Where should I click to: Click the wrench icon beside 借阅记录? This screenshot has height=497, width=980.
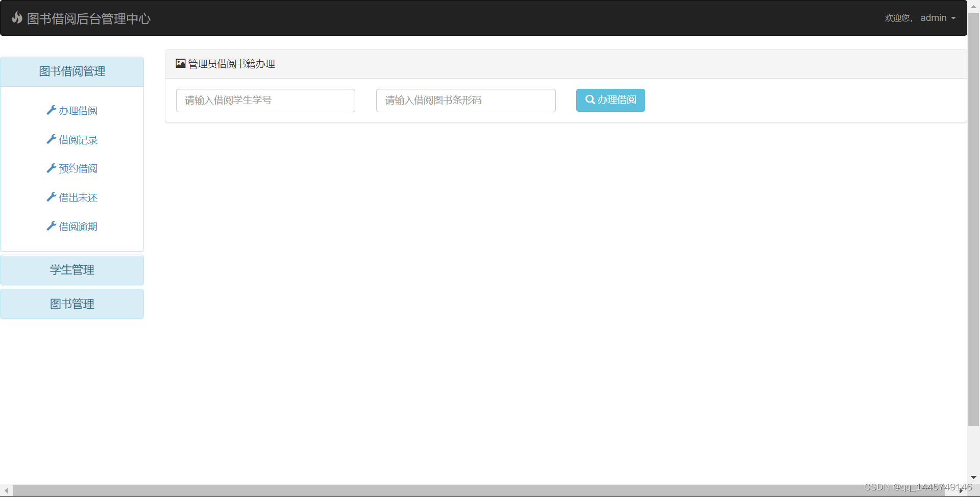51,139
